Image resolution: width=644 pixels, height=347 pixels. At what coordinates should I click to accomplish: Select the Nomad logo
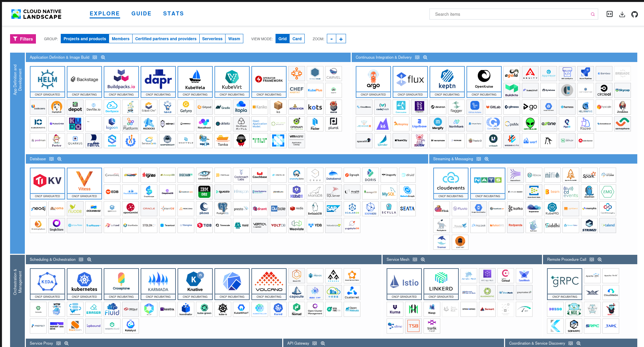coord(297,309)
